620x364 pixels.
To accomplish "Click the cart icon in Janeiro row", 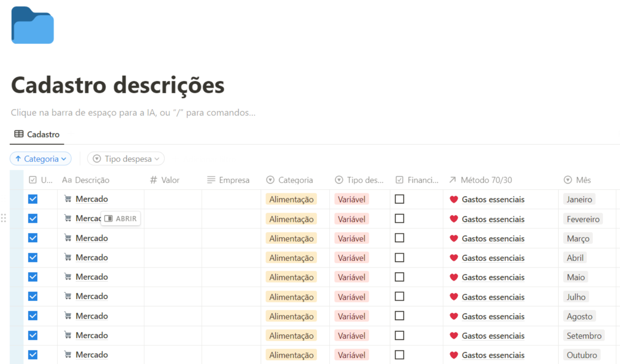I will [68, 199].
